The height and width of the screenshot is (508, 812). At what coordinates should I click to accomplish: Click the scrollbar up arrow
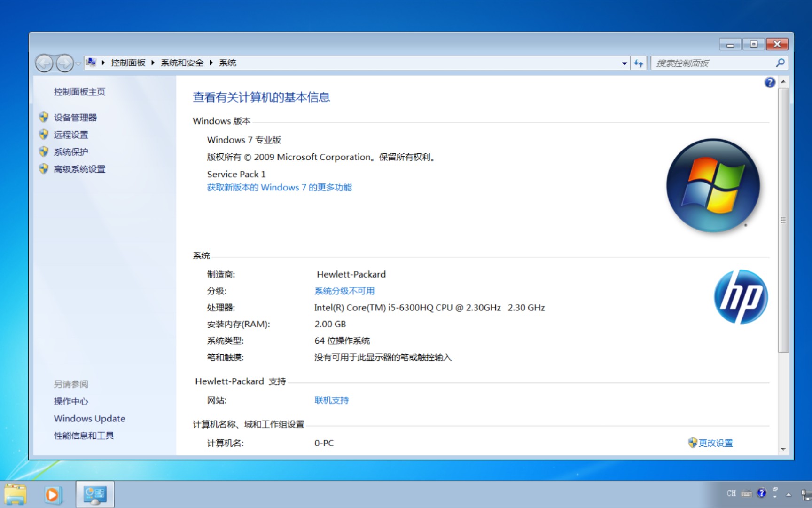tap(783, 82)
